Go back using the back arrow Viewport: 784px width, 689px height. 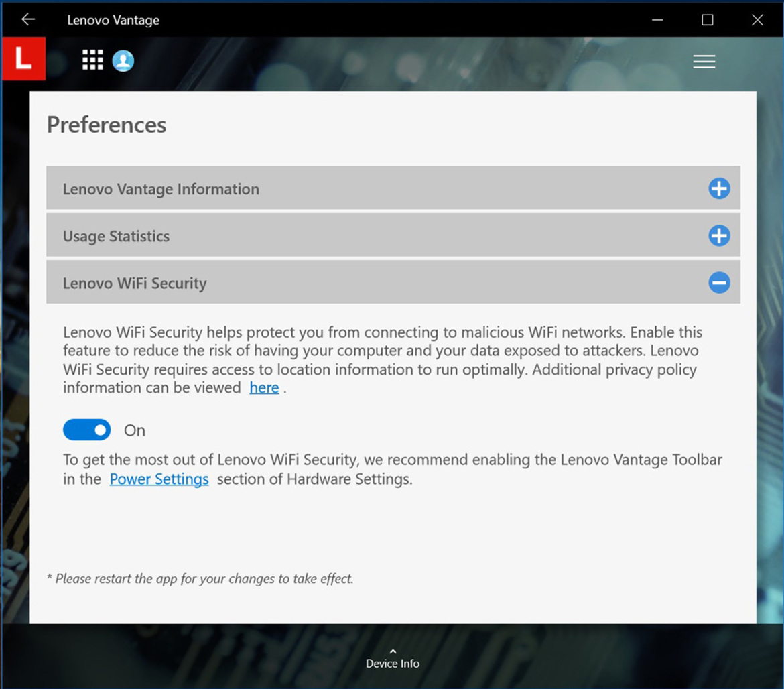pos(29,19)
